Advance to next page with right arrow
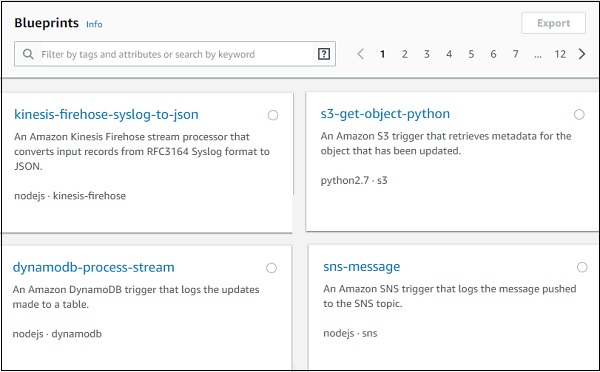The width and height of the screenshot is (600, 372). [582, 54]
